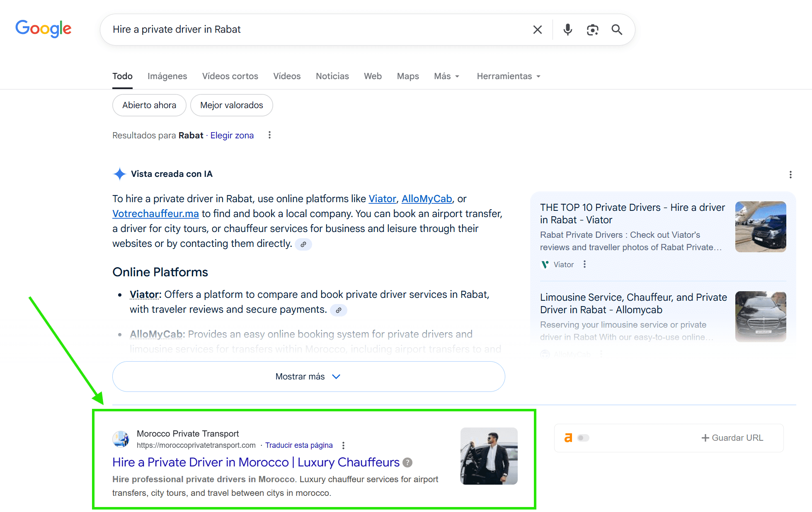Screen dimensions: 812x512
Task: Enable the Mejor valorados filter chip
Action: [231, 105]
